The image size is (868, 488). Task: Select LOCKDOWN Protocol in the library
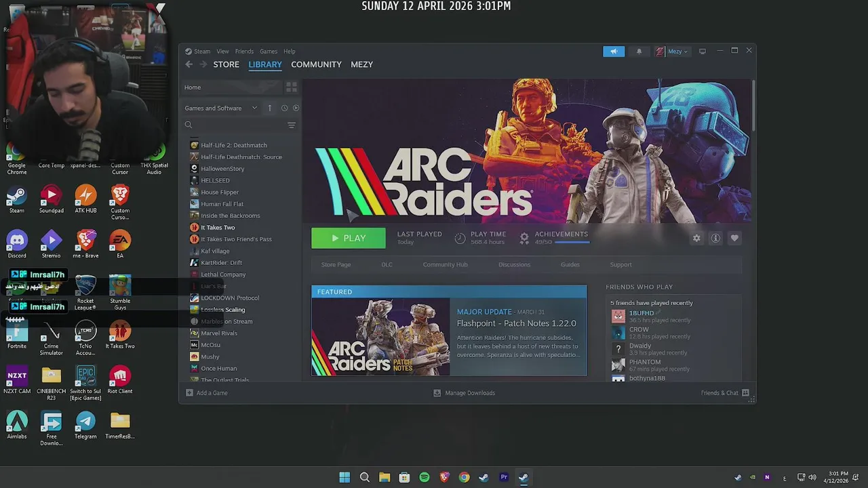click(x=230, y=298)
